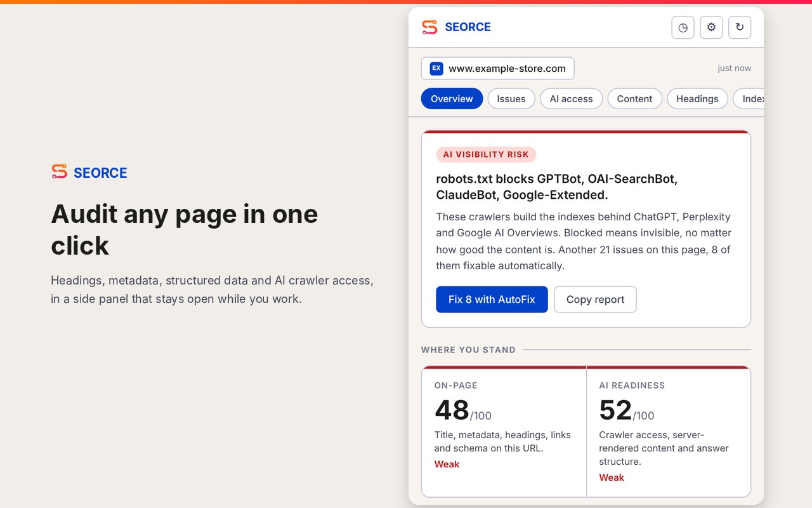Click the Weak rating under On-Page
This screenshot has height=508, width=812.
tap(447, 464)
